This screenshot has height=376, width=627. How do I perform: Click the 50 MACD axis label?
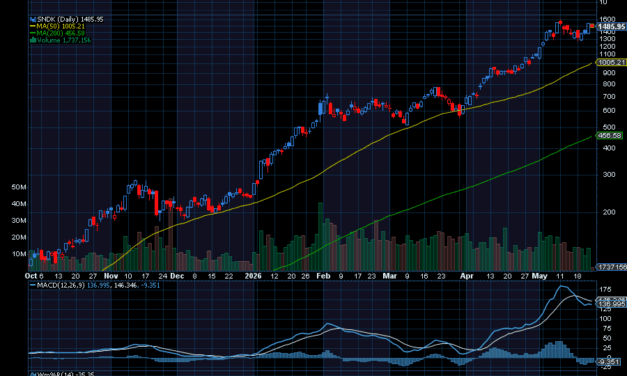click(607, 338)
